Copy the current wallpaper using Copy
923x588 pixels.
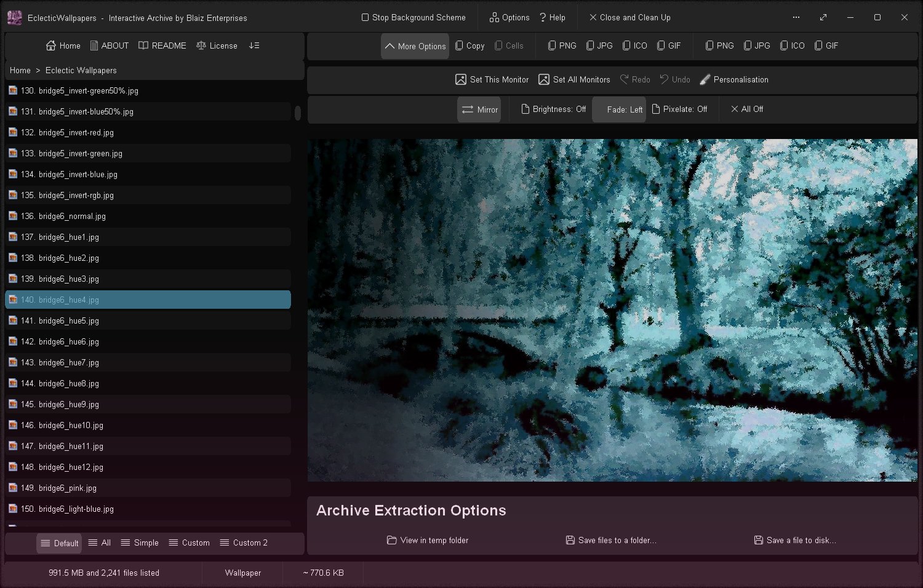(x=469, y=46)
